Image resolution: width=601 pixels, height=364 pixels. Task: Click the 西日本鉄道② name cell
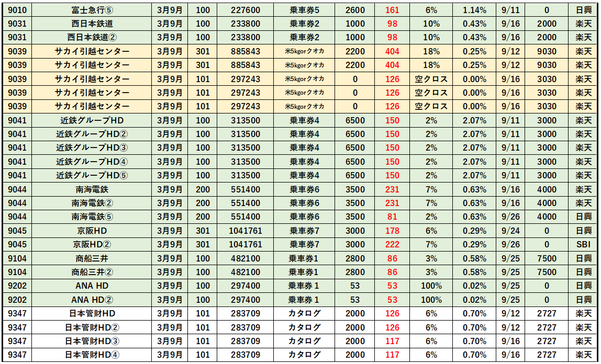pos(92,38)
